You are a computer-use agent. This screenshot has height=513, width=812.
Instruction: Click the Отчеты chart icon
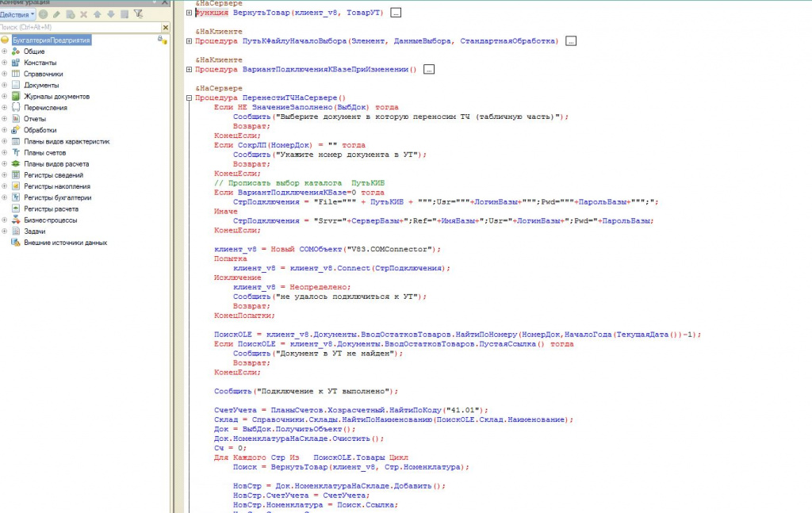(x=15, y=119)
